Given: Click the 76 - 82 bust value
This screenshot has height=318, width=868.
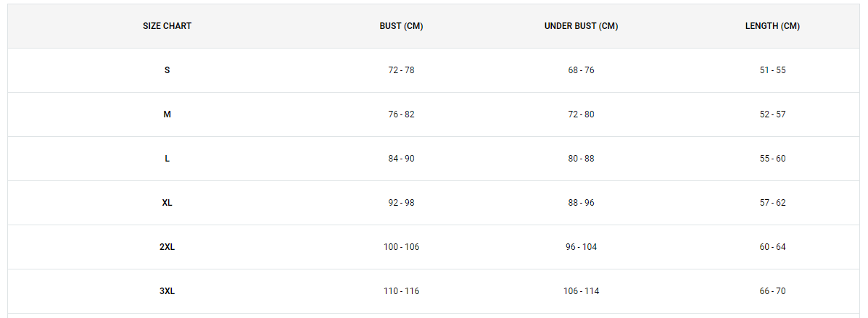Looking at the screenshot, I should [401, 114].
